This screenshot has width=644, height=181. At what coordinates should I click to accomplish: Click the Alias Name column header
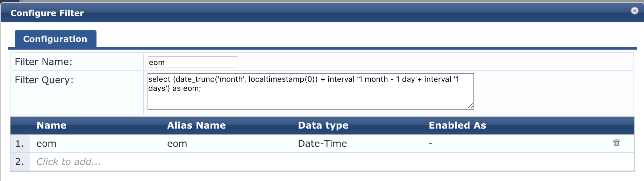[x=196, y=125]
